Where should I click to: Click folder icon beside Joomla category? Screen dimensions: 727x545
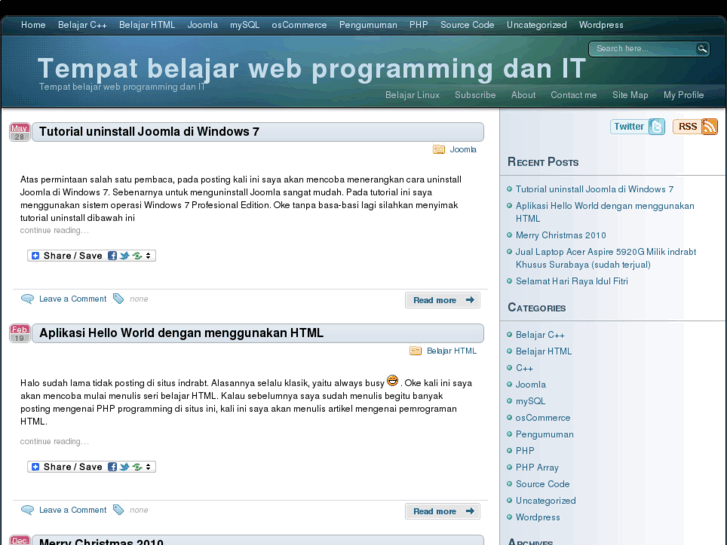click(x=439, y=149)
